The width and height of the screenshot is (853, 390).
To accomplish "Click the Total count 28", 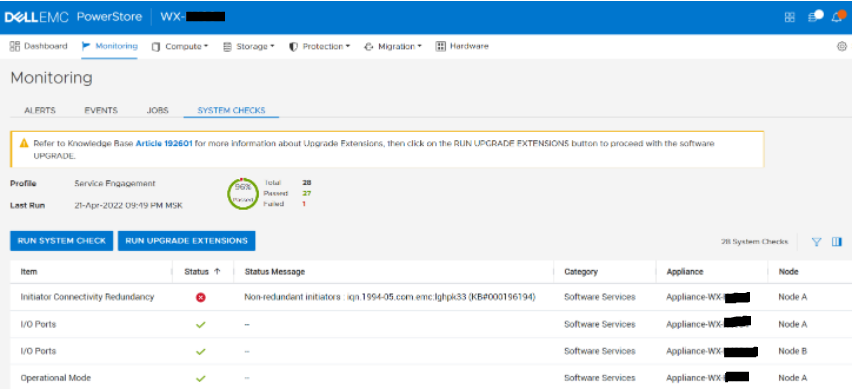I will pyautogui.click(x=307, y=183).
